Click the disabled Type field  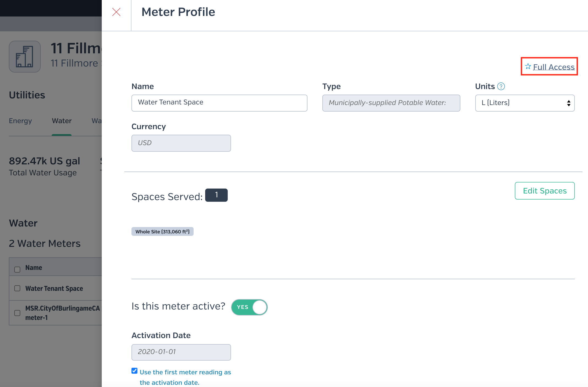(x=391, y=103)
